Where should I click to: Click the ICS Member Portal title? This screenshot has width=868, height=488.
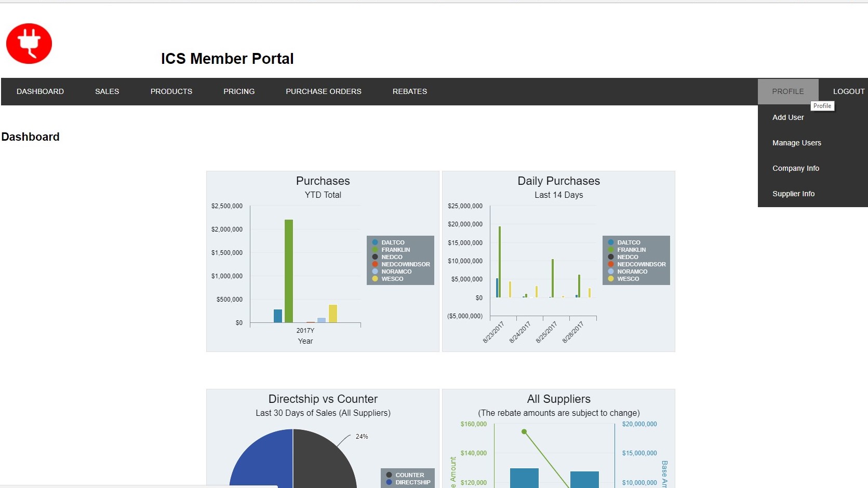click(227, 59)
